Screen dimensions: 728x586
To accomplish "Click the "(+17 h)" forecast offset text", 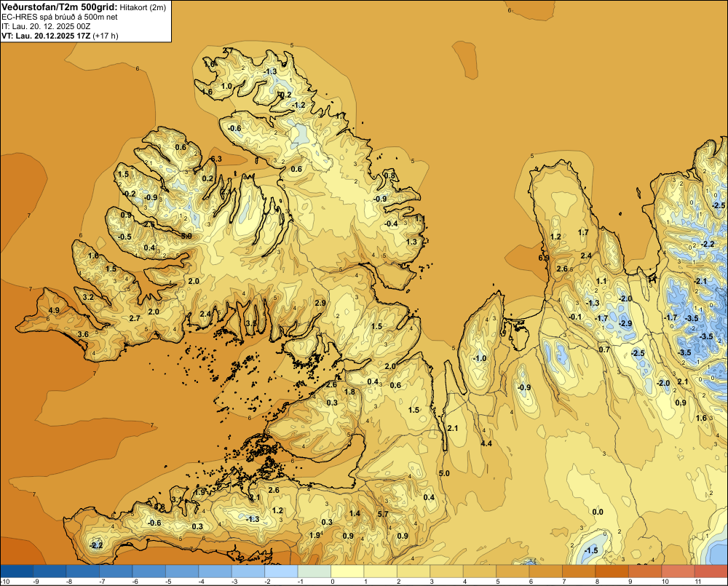I will (x=106, y=36).
